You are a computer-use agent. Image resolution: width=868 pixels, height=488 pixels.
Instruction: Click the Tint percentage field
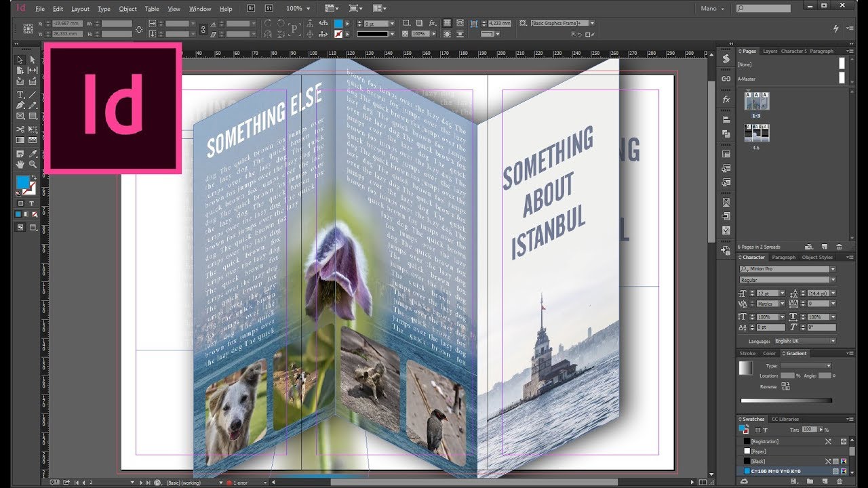click(808, 430)
